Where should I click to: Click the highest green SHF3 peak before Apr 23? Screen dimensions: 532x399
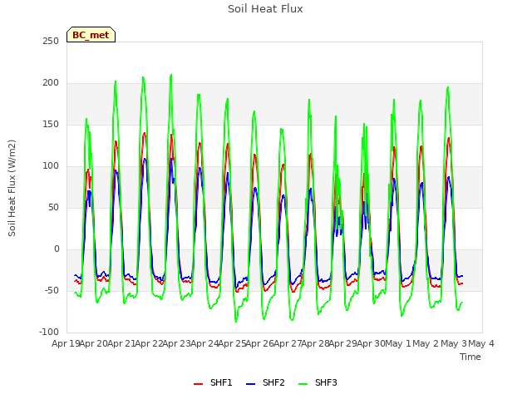[x=171, y=75]
